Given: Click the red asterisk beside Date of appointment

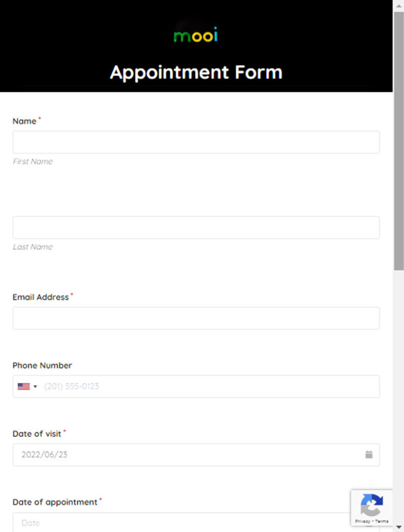Looking at the screenshot, I should click(101, 499).
